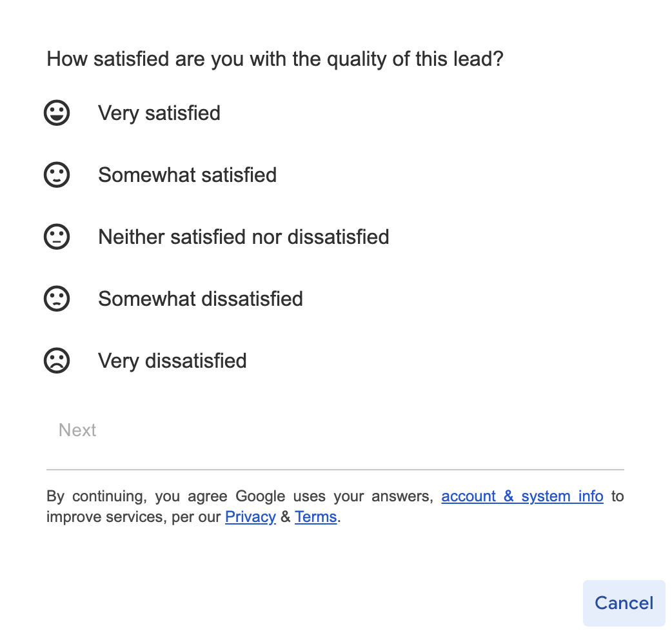Choose "Somewhat satisfied" rating text
The width and height of the screenshot is (672, 631).
187,175
